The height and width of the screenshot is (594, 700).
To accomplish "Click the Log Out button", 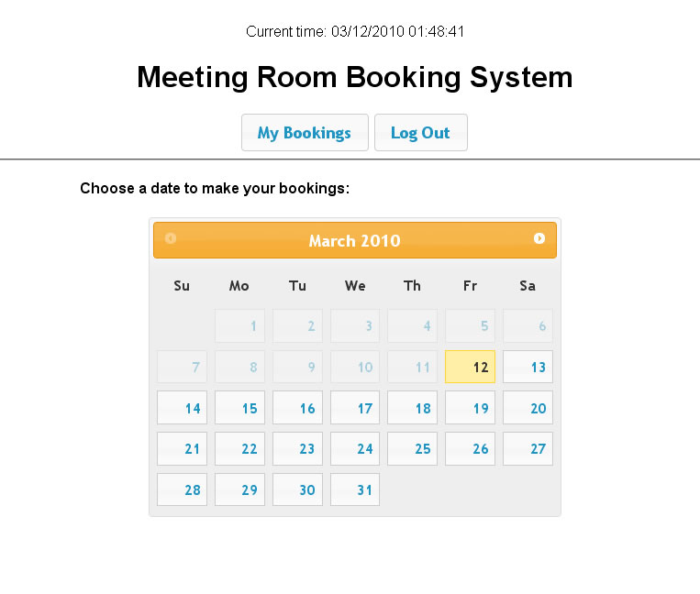I will 421,132.
